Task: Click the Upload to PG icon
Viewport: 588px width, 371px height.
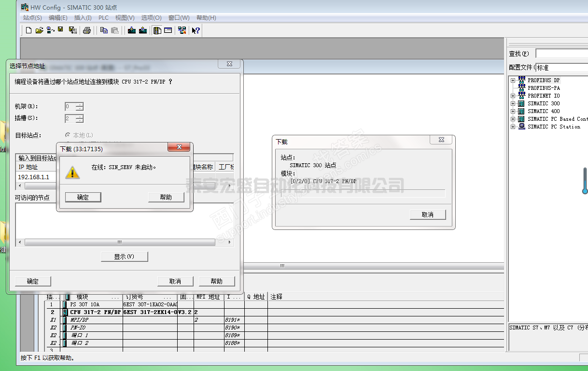Action: tap(142, 30)
